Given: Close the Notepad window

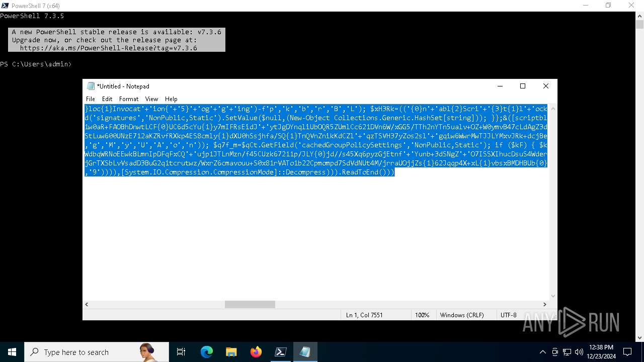Looking at the screenshot, I should 546,86.
